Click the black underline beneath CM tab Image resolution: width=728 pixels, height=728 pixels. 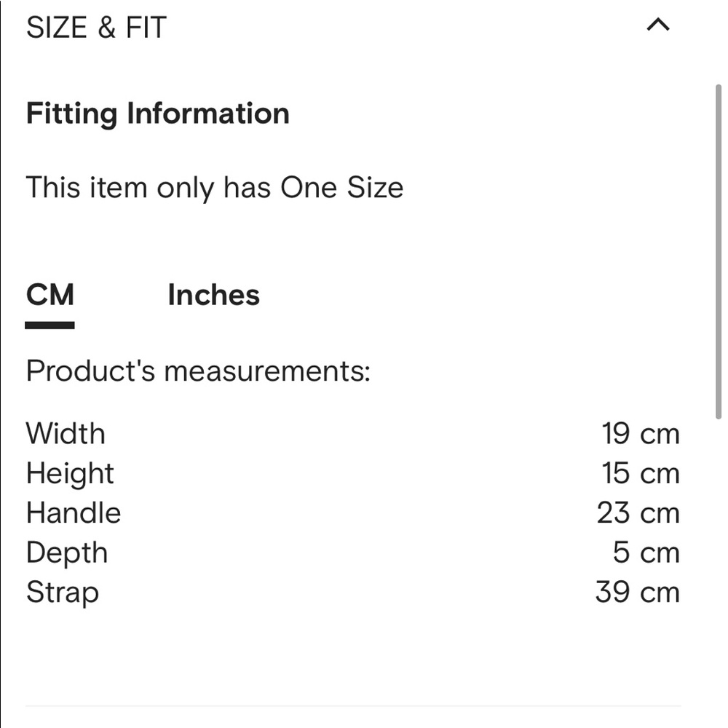pos(50,325)
